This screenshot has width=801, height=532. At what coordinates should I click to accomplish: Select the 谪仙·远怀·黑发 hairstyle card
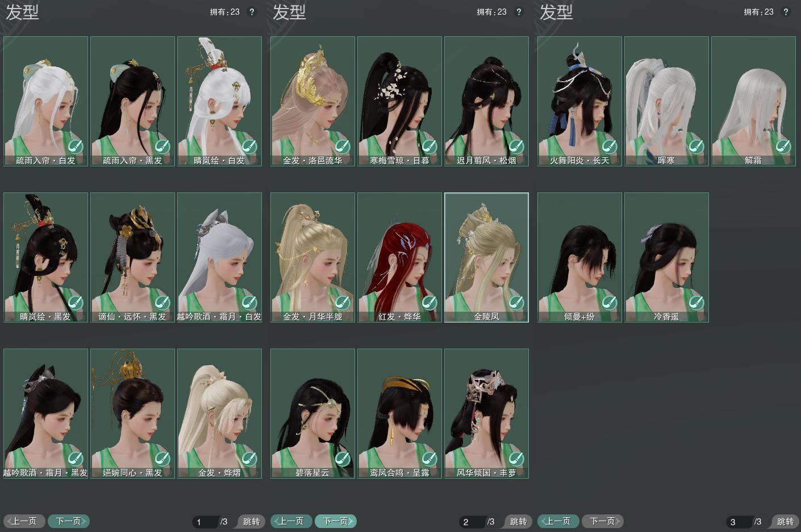tap(133, 258)
